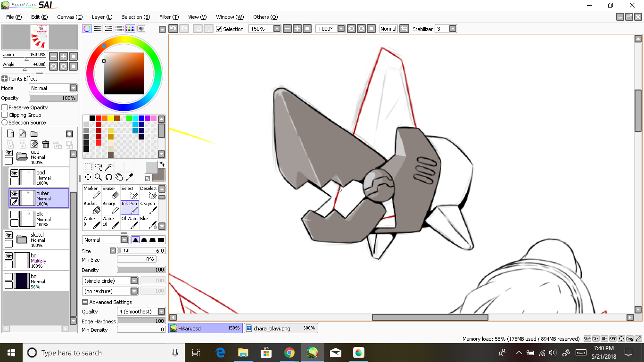This screenshot has width=644, height=362.
Task: Toggle the swatches panel button
Action: pyautogui.click(x=130, y=29)
